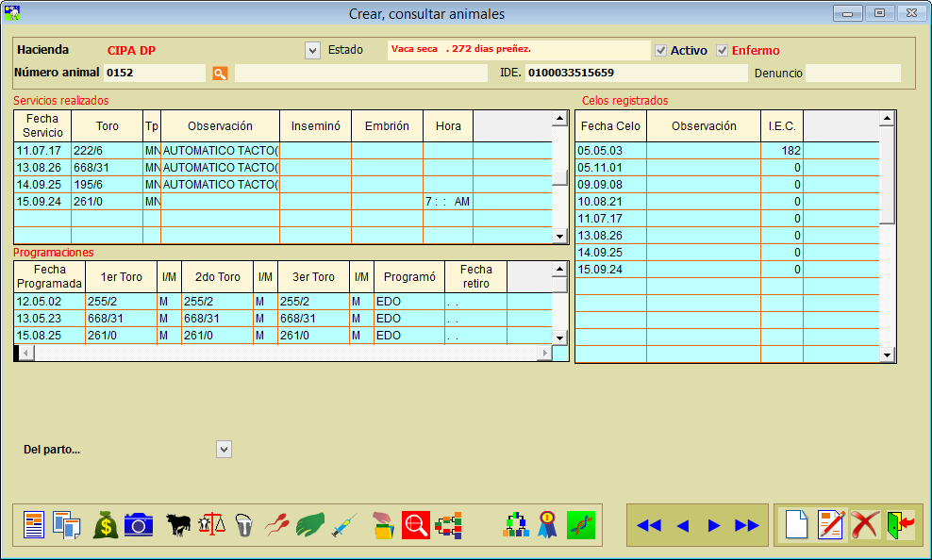Click the exit door button

tap(900, 525)
